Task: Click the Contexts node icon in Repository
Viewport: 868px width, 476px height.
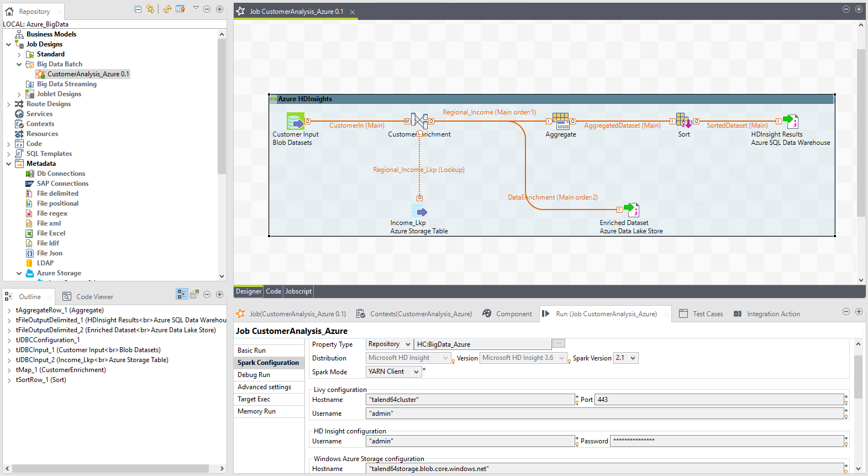Action: tap(19, 124)
